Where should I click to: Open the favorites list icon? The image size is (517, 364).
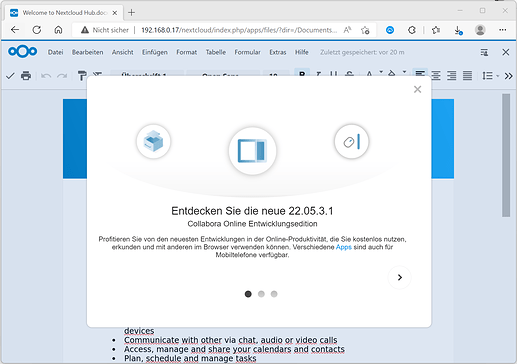coord(436,30)
